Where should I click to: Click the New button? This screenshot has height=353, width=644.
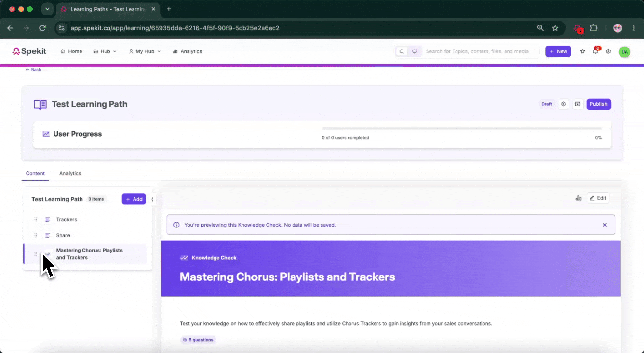coord(558,51)
